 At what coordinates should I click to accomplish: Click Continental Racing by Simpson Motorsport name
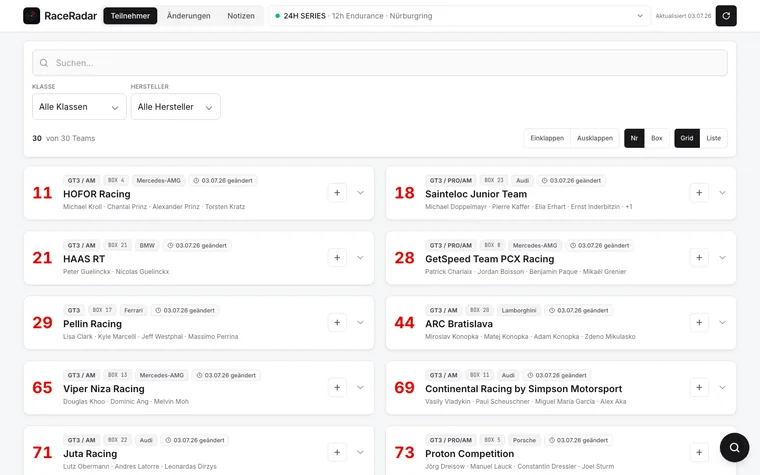pos(523,389)
